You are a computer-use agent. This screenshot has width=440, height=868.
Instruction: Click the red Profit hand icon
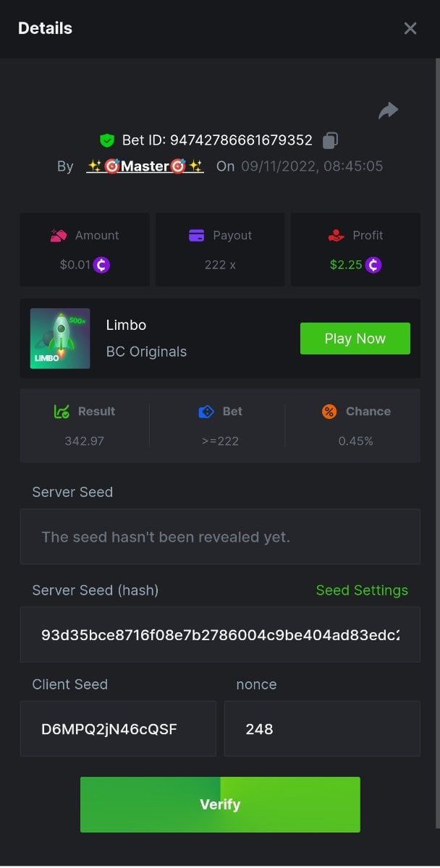tap(335, 235)
